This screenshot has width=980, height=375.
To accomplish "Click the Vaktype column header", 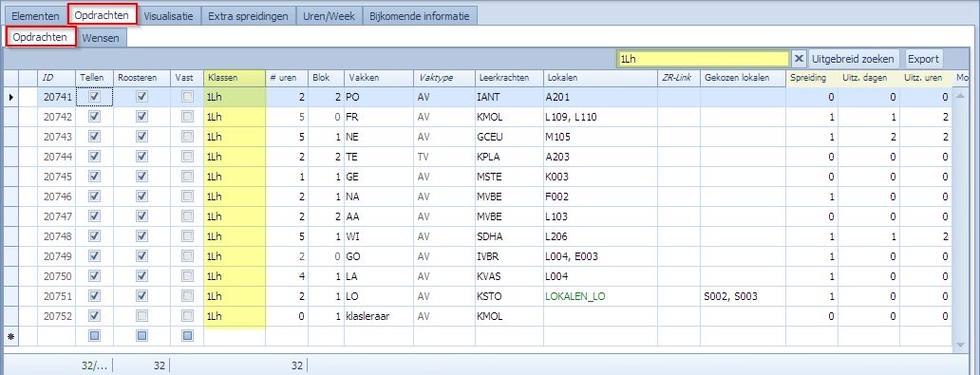I will point(444,78).
